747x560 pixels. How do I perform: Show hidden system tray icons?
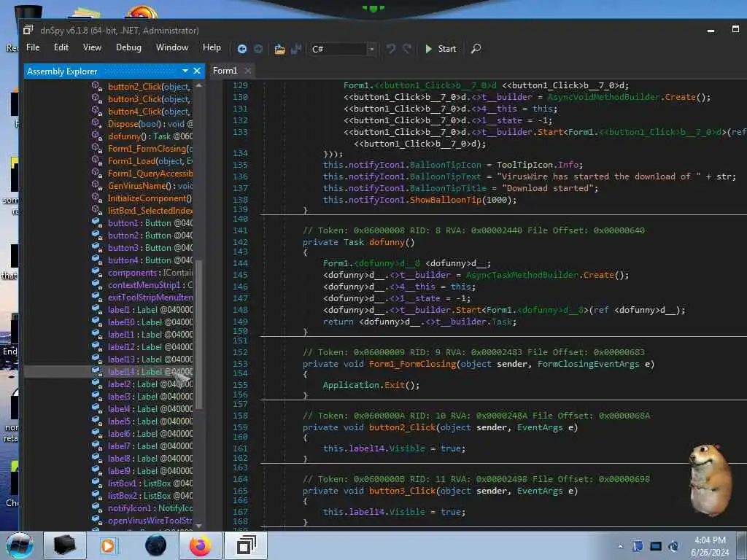620,545
